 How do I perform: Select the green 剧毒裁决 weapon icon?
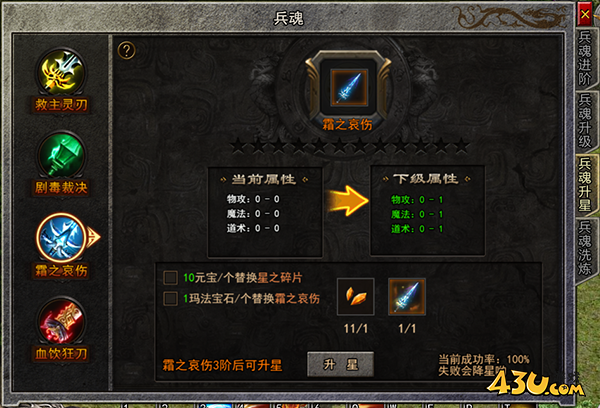coord(61,155)
